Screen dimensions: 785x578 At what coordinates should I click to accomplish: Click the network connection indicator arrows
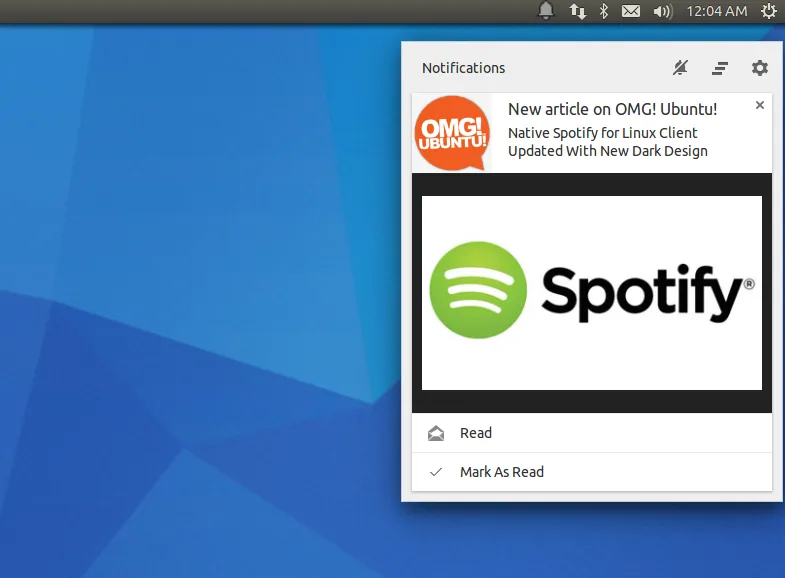click(x=577, y=11)
